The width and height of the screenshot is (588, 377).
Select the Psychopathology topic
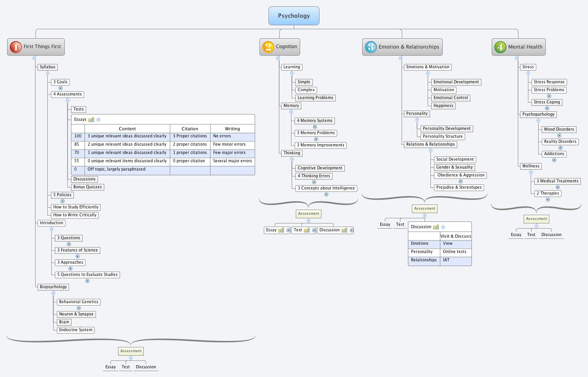538,114
